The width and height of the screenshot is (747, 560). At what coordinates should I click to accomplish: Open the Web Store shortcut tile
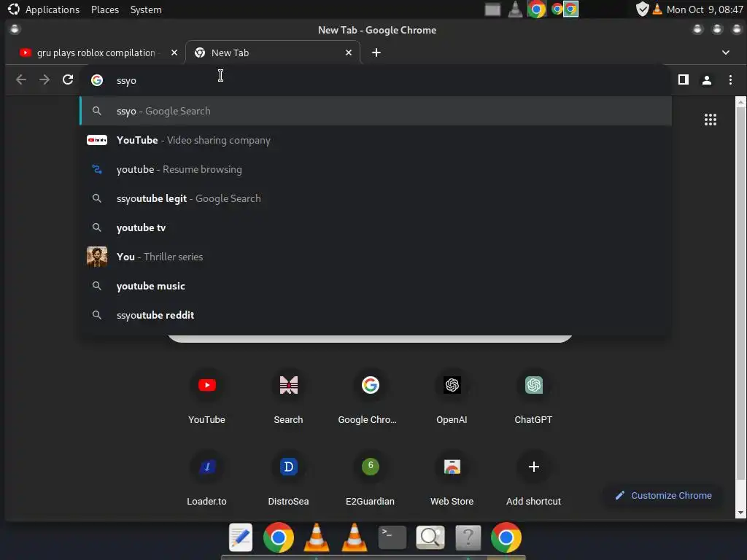coord(452,478)
